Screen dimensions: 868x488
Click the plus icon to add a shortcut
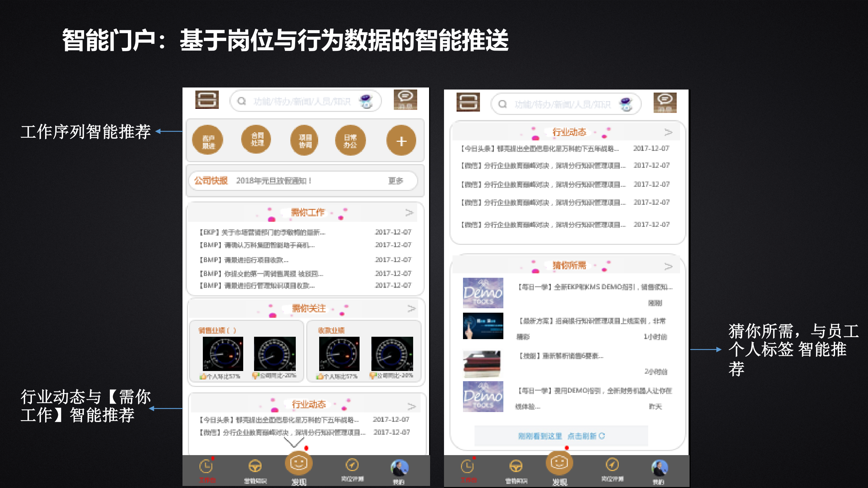[x=401, y=140]
